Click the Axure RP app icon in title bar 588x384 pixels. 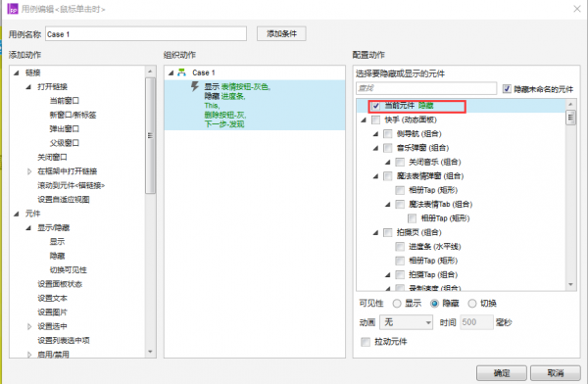point(13,9)
